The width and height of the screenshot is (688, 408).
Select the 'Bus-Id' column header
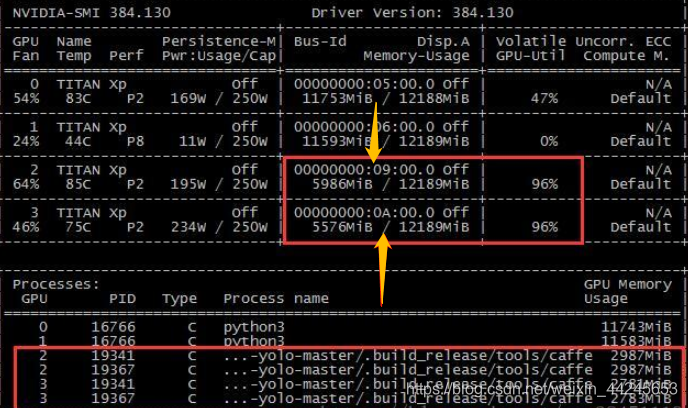coord(320,41)
